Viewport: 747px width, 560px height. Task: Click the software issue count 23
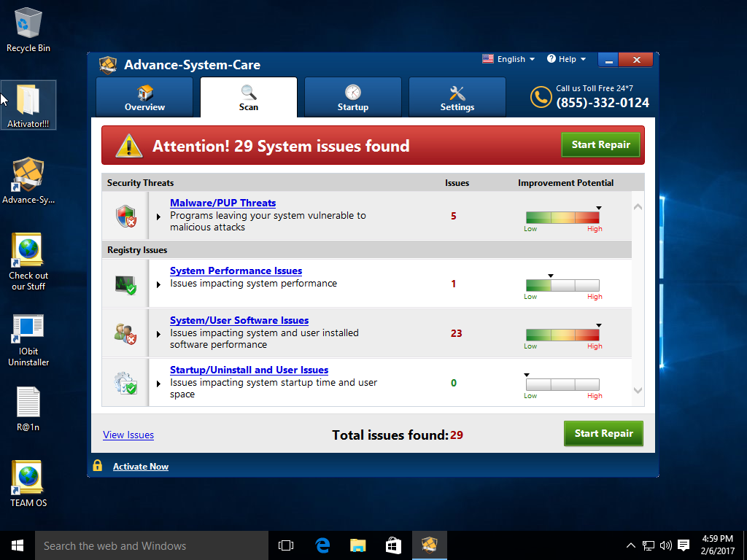(x=457, y=333)
